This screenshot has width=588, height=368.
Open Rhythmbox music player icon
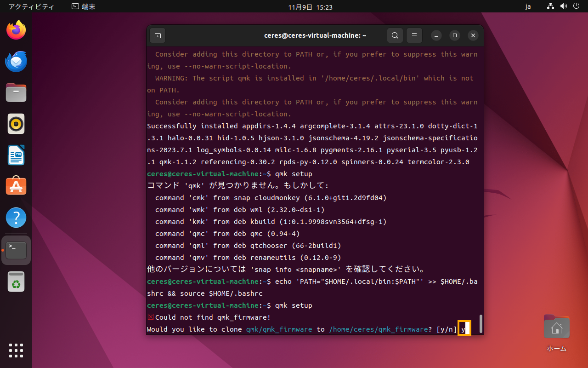(16, 124)
